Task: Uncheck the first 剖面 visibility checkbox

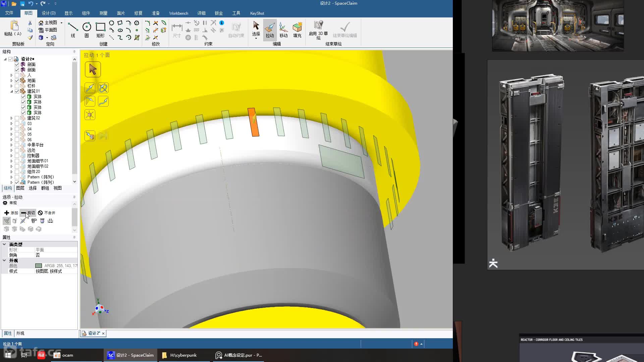Action: 17,64
